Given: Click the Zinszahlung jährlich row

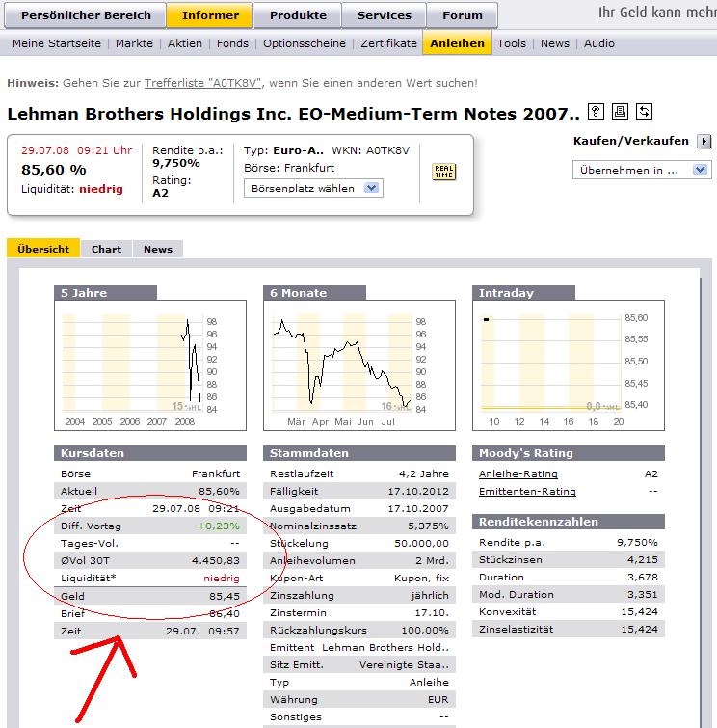Looking at the screenshot, I should (359, 595).
